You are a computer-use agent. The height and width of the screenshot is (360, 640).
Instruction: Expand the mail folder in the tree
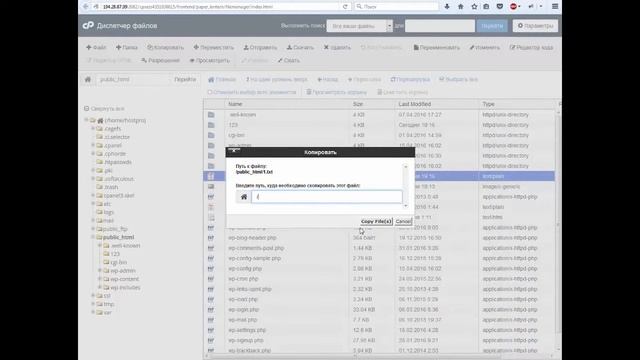coord(93,220)
